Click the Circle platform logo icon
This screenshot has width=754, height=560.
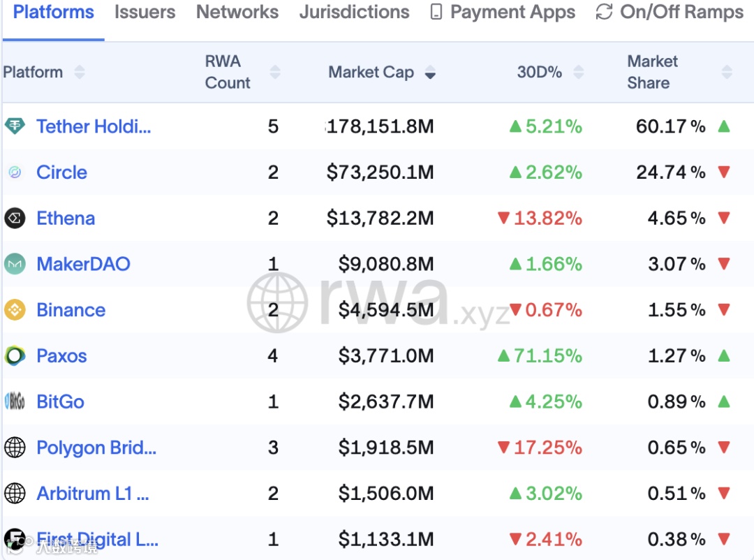[x=15, y=172]
